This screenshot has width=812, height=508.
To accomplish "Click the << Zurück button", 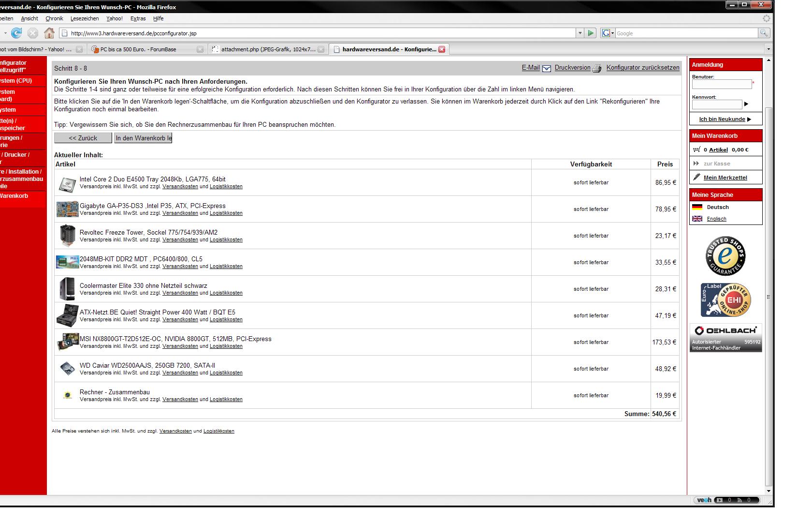I will click(83, 138).
